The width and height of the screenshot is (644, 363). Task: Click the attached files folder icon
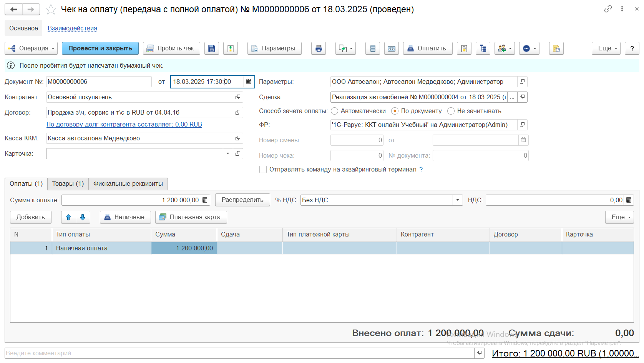tap(556, 48)
